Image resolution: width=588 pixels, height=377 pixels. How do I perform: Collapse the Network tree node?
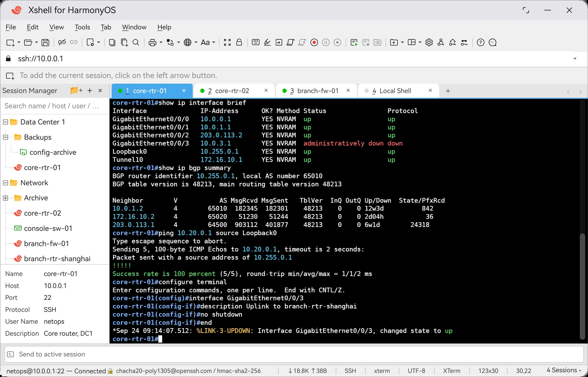(x=6, y=183)
